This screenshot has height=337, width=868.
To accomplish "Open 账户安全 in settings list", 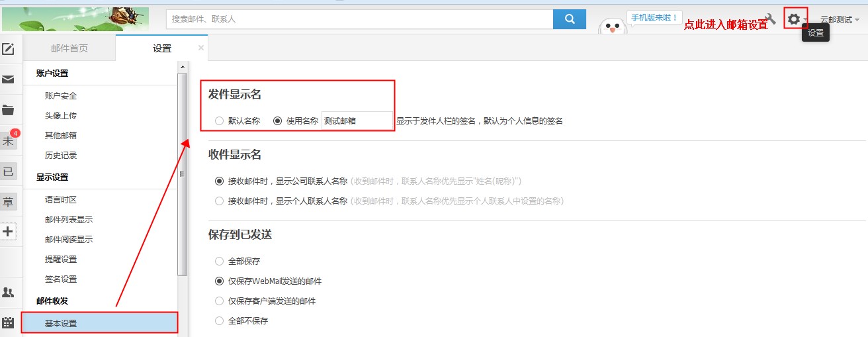I will 61,96.
